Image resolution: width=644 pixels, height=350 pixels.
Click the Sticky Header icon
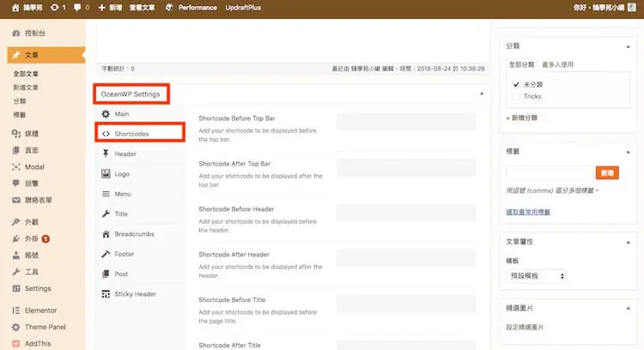tap(106, 293)
